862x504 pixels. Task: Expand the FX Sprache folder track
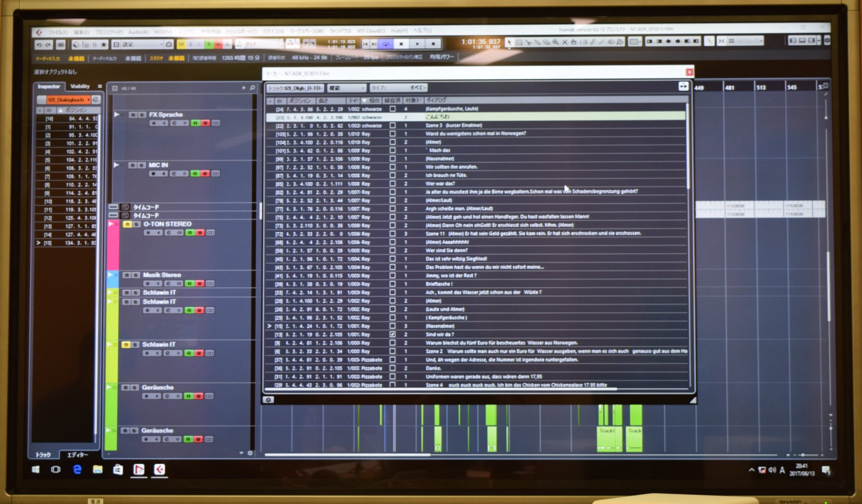pyautogui.click(x=117, y=114)
